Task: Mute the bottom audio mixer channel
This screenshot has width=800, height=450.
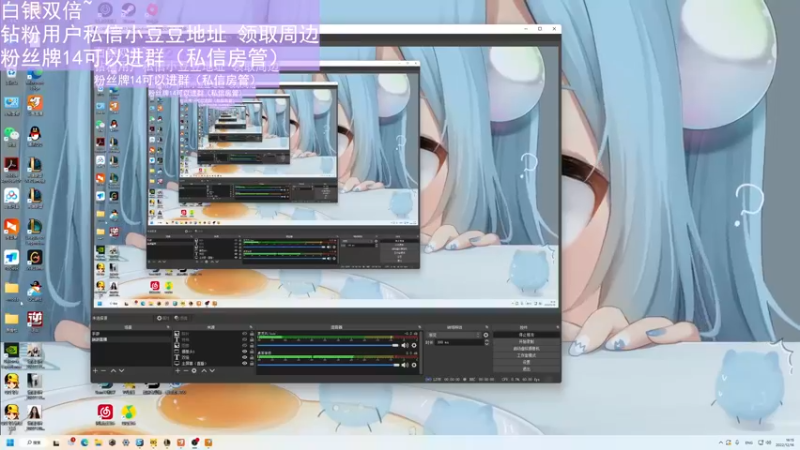Action: 405,365
